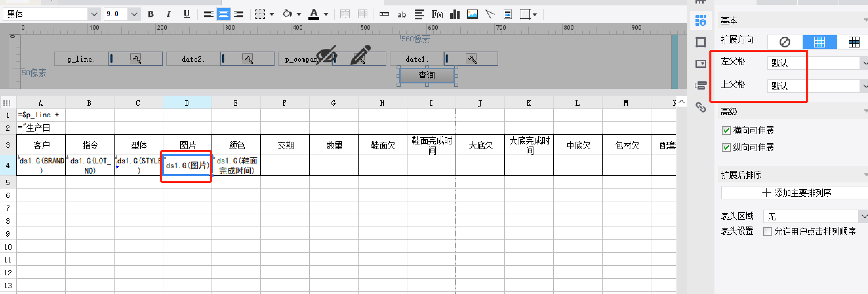Collapse the 基本 section
The image size is (868, 294).
coord(865,20)
